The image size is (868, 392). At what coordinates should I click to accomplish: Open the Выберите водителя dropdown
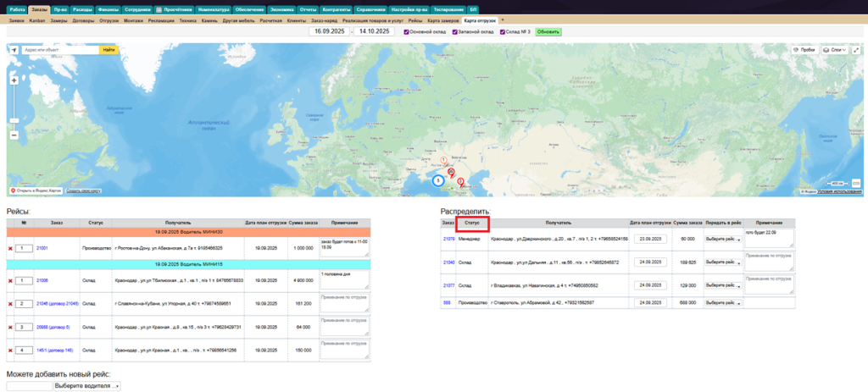87,386
